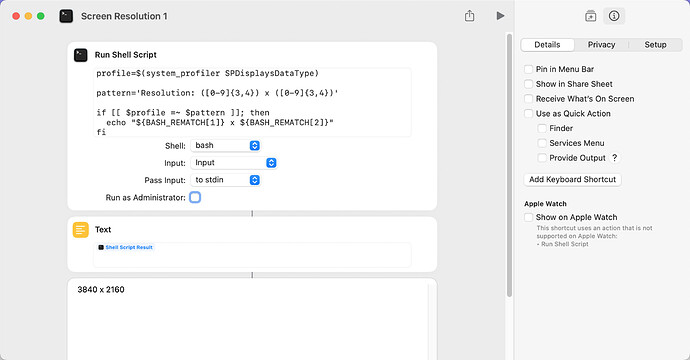Open the Provide Output help question mark
The height and width of the screenshot is (360, 690).
[x=615, y=158]
